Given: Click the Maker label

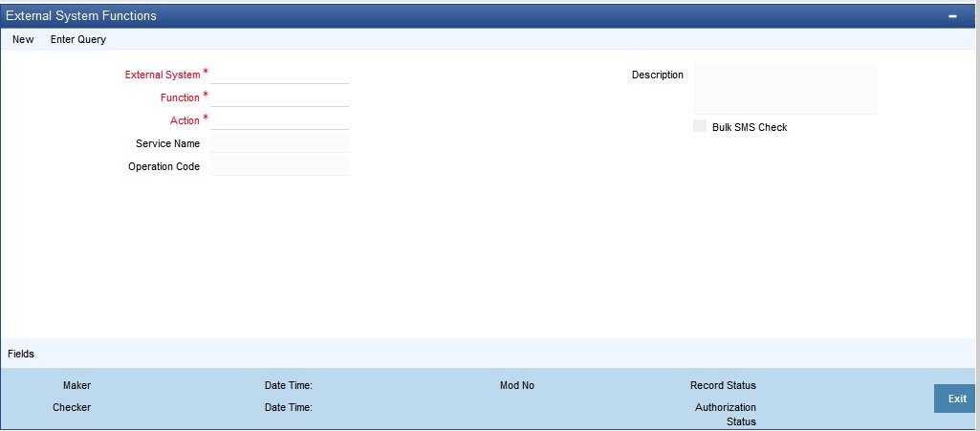Looking at the screenshot, I should coord(76,385).
